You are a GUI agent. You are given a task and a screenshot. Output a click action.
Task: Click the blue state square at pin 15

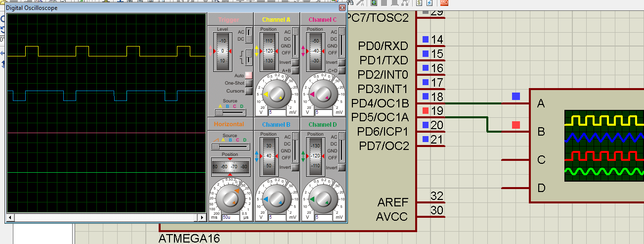(x=426, y=53)
